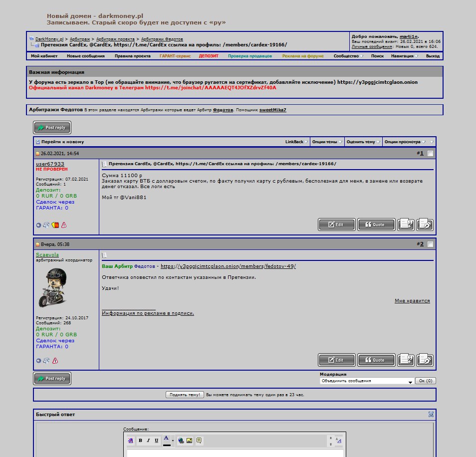Wrap quote tags using speech bubble icon
Screen dimensions: 476x457
click(199, 441)
